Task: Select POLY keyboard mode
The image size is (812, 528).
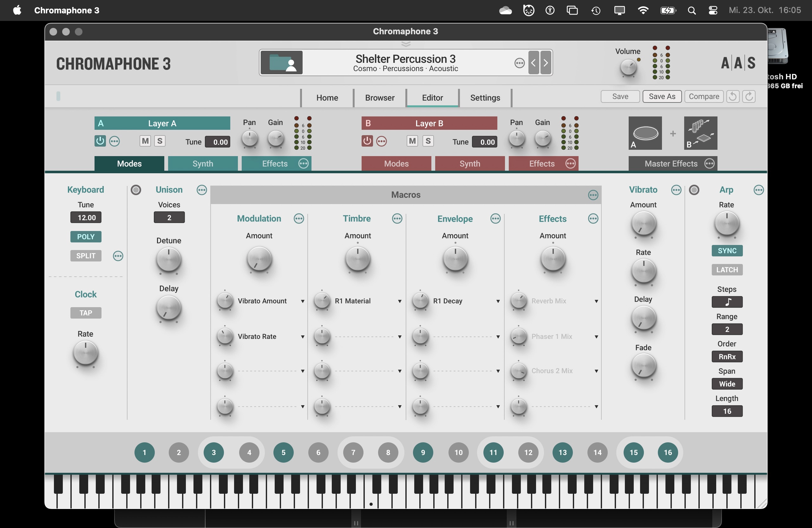Action: 86,237
